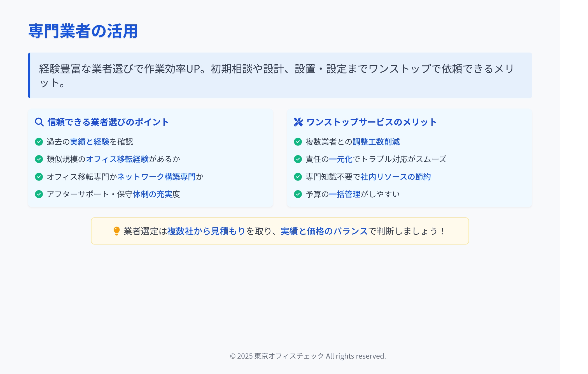
Task: Click the tools icon beside ワンストップサービスのメリット
Action: pos(298,122)
